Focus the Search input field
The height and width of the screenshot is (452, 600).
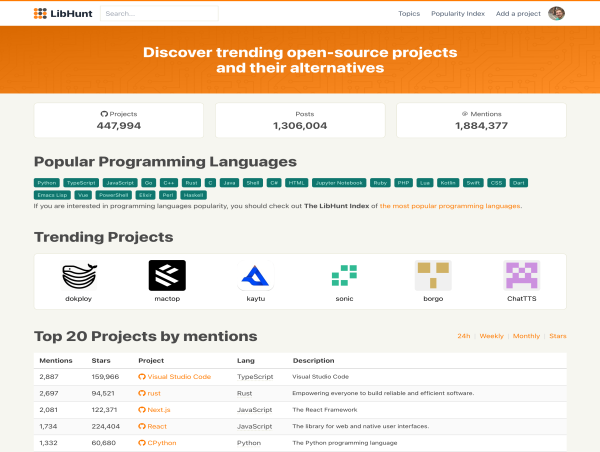159,13
